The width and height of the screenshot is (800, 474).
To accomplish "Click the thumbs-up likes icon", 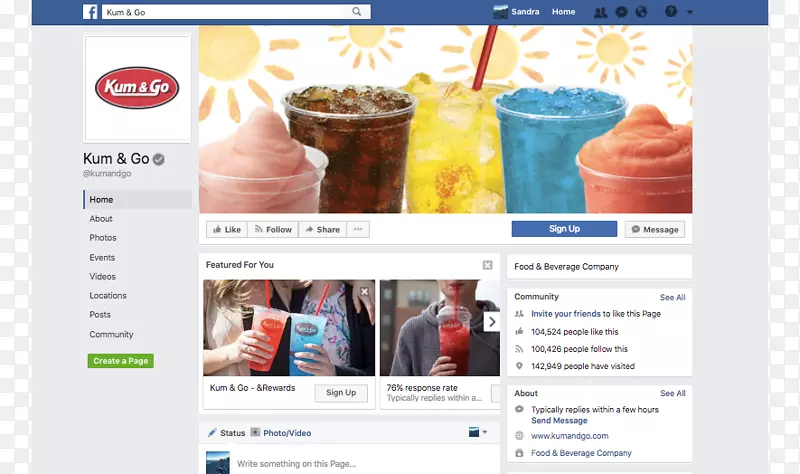I will coord(519,332).
